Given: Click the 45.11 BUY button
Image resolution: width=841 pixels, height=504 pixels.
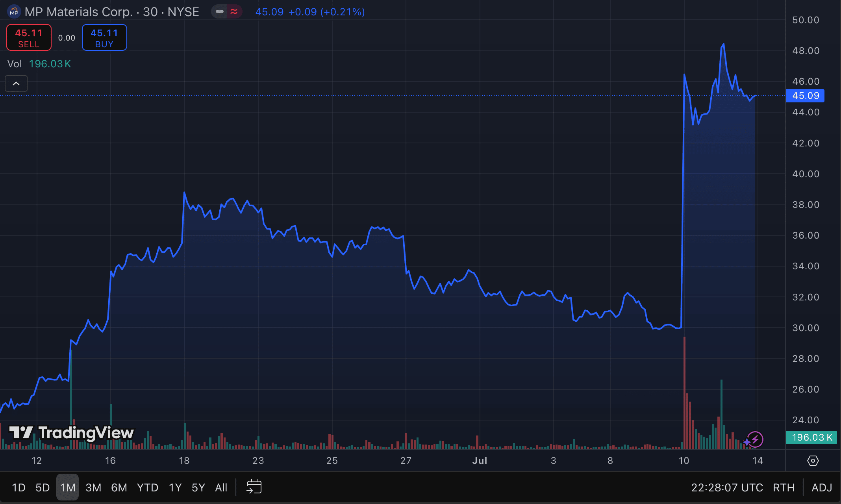Looking at the screenshot, I should (104, 37).
